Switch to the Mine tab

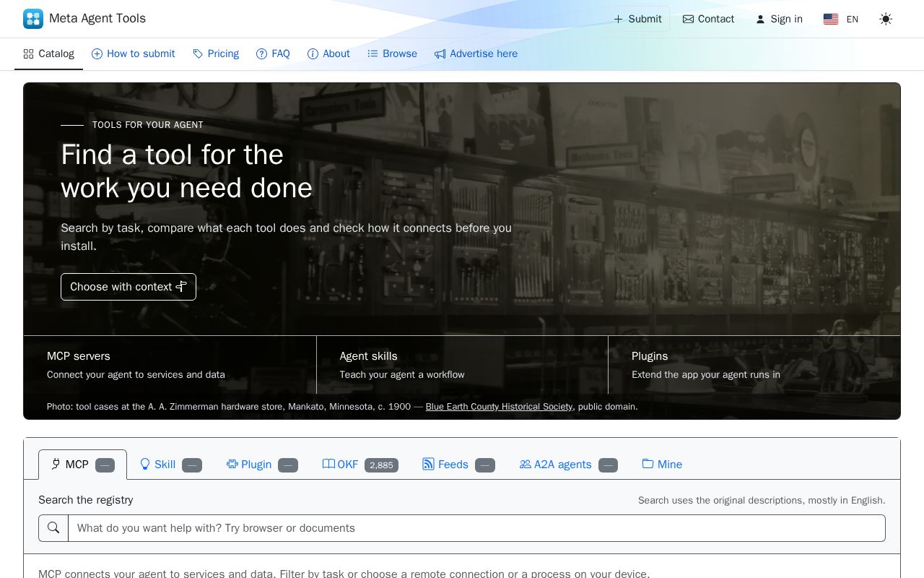coord(662,465)
